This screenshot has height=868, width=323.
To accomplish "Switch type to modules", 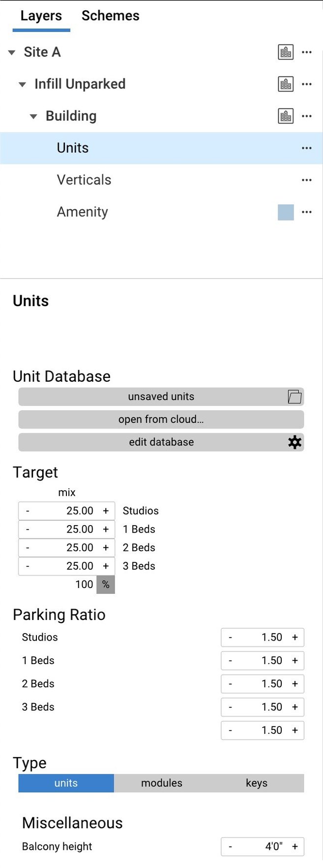I will pyautogui.click(x=161, y=783).
